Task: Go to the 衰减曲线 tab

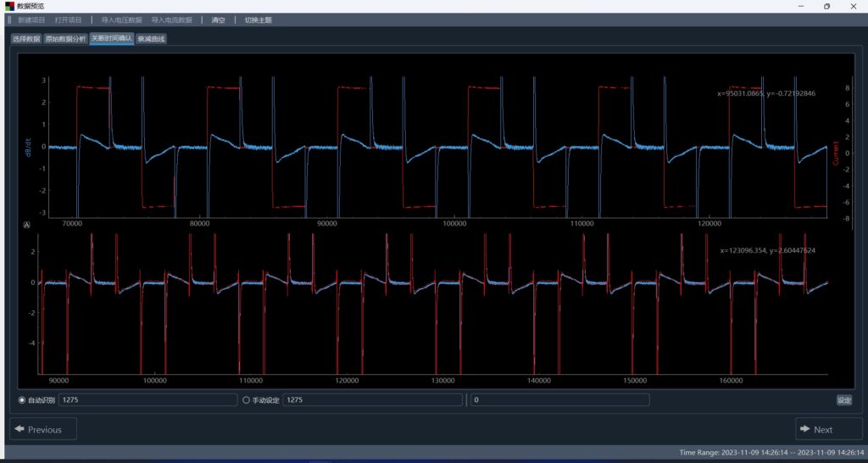Action: (x=152, y=39)
